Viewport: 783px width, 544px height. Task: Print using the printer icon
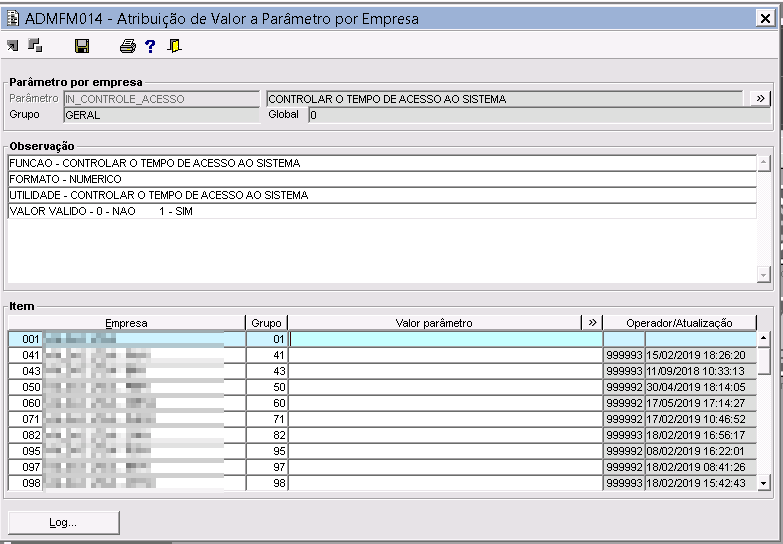(128, 46)
